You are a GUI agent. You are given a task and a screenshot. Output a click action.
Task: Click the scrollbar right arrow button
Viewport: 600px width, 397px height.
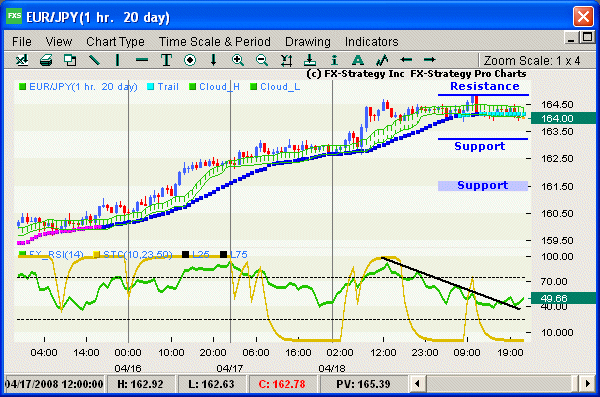click(587, 383)
